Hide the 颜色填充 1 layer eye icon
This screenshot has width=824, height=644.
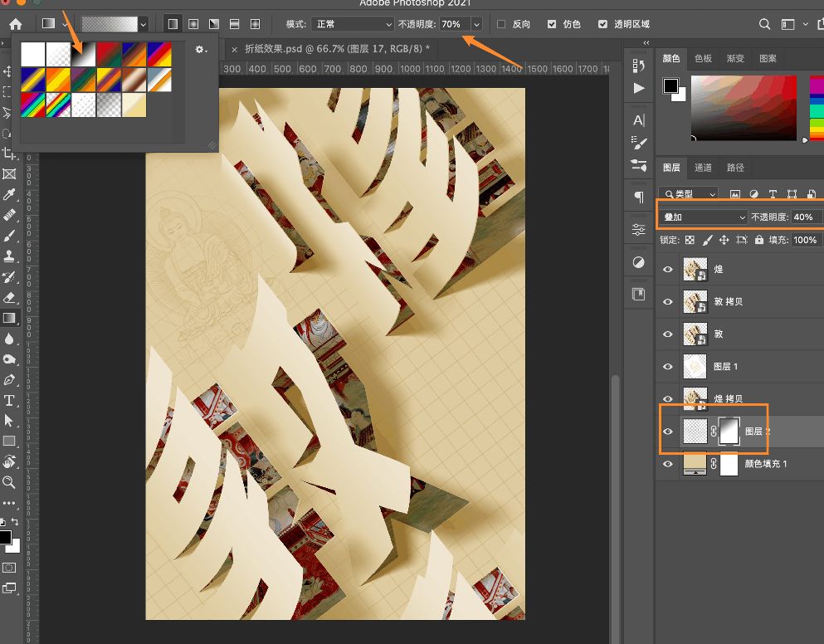[x=668, y=464]
